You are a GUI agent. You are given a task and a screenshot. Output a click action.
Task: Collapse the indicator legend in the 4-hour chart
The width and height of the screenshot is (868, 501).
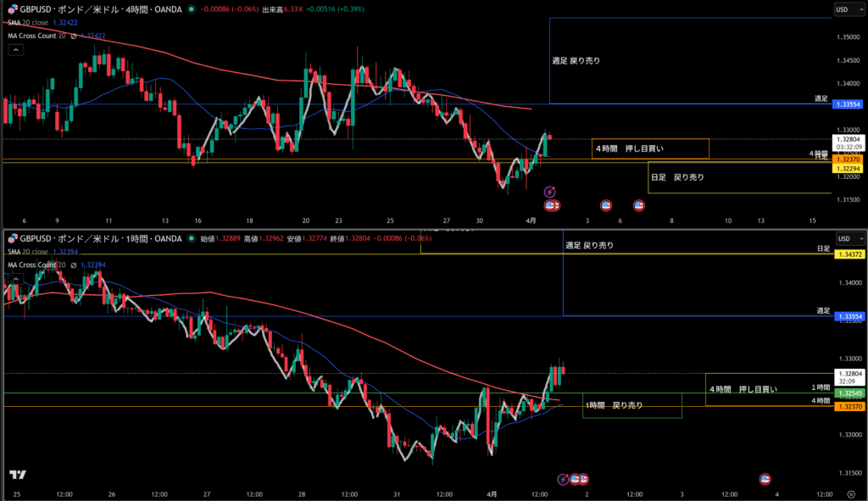(16, 50)
